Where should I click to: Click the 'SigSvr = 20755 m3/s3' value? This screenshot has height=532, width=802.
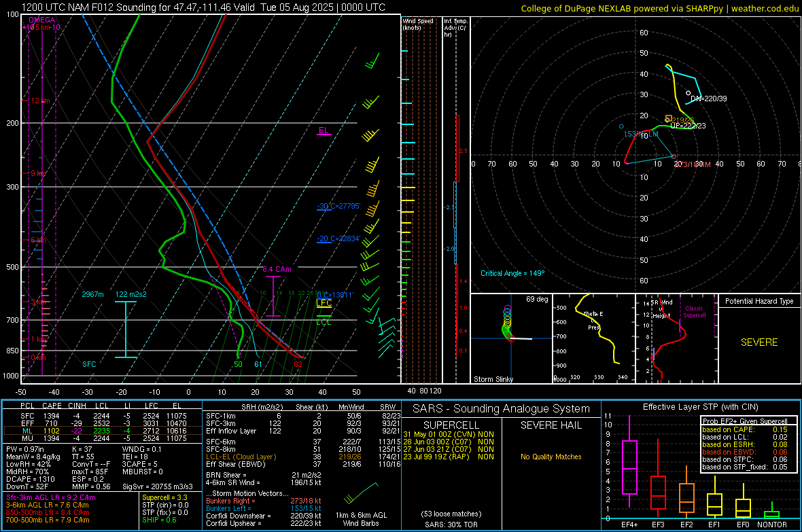click(x=158, y=486)
